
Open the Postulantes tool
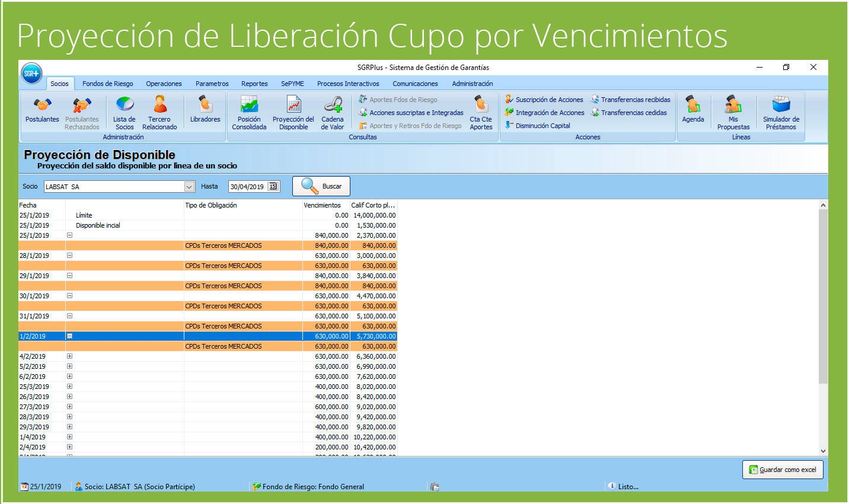coord(42,113)
